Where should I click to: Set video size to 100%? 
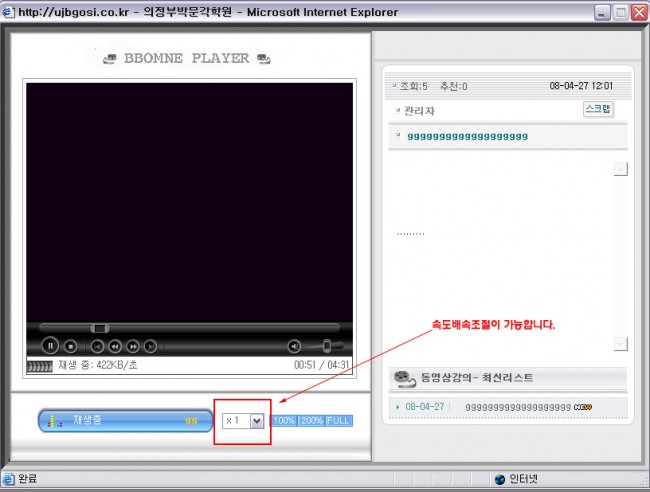284,421
